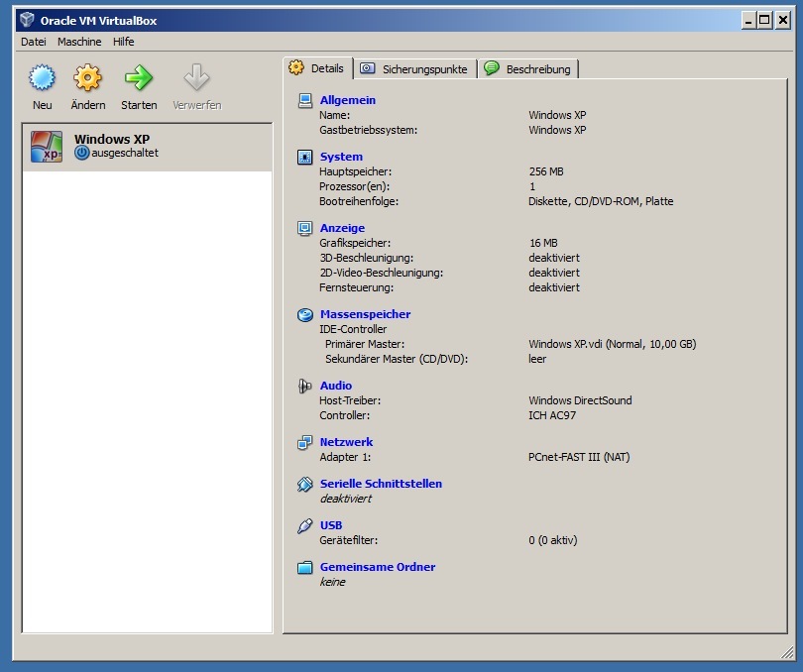
Task: Click the 0 (0 aktiv) Gerätefilter value
Action: (x=552, y=540)
